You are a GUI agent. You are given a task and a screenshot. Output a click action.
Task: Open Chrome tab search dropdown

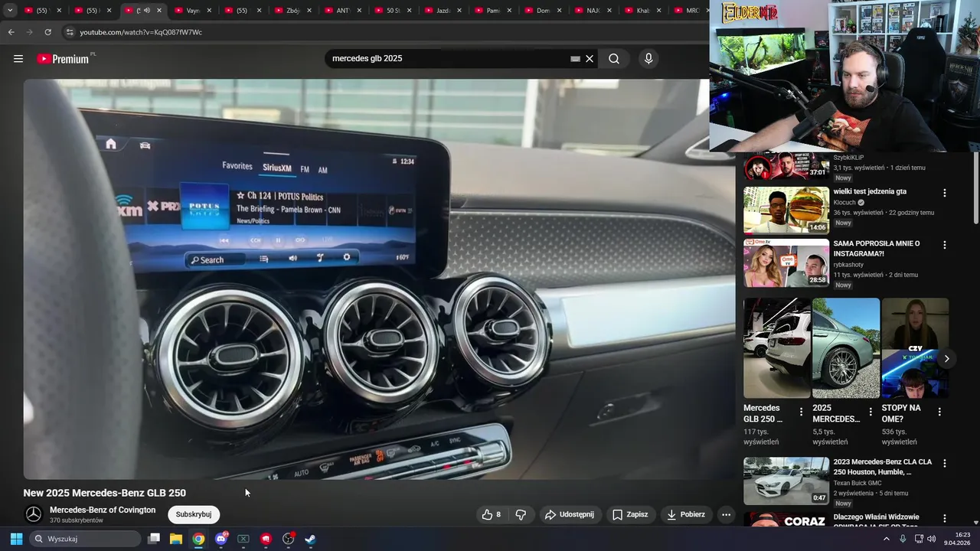(10, 11)
